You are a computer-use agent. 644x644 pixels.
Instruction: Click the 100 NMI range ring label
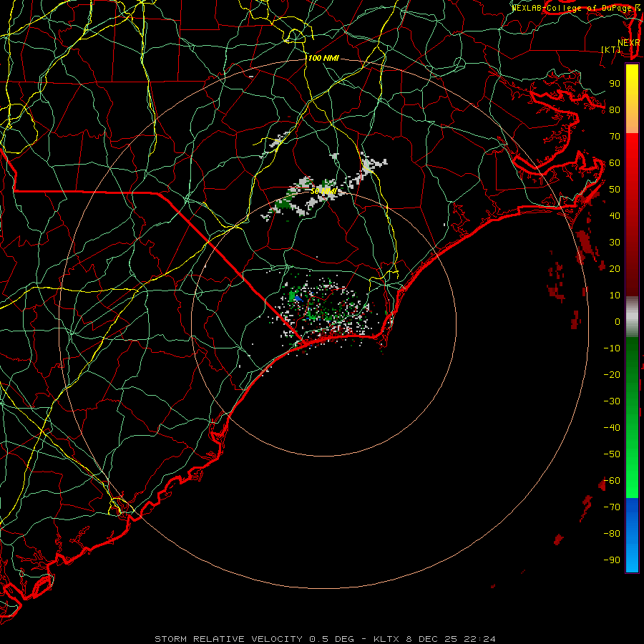click(x=323, y=59)
